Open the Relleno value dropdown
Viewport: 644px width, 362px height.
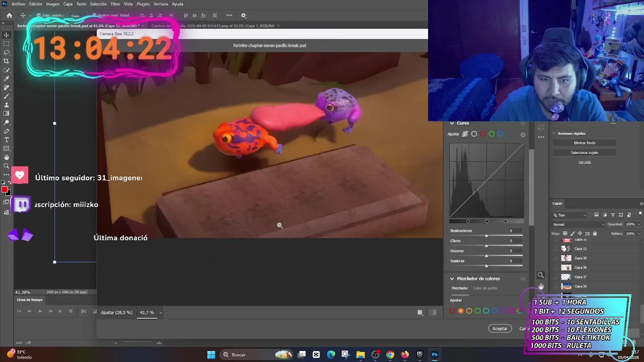click(639, 233)
